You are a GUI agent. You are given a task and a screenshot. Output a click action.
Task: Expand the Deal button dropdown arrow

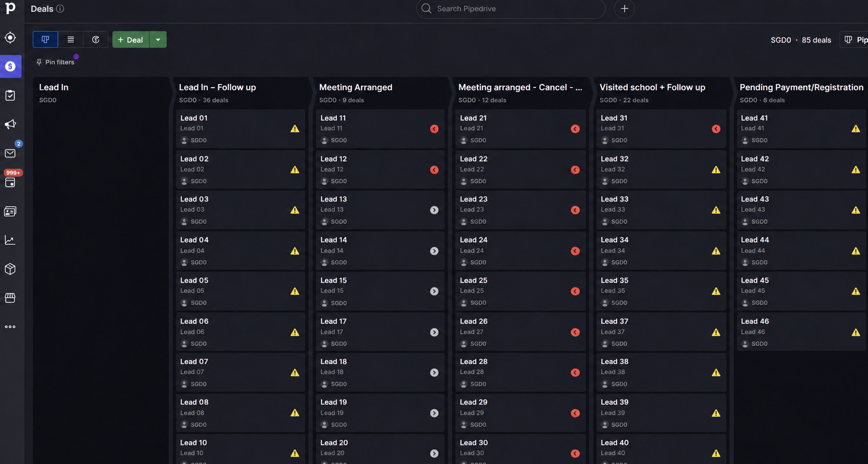(x=158, y=39)
